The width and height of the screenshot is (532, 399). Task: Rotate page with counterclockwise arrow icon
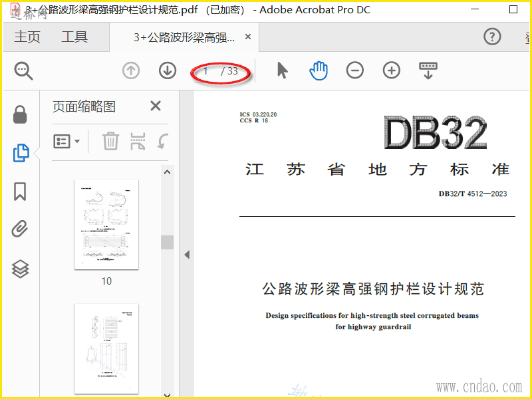pyautogui.click(x=163, y=141)
